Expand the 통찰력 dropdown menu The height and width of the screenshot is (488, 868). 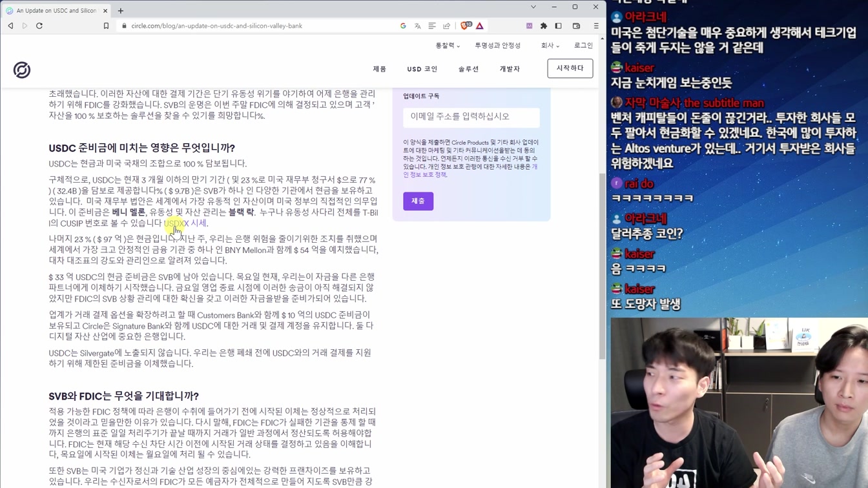click(448, 45)
